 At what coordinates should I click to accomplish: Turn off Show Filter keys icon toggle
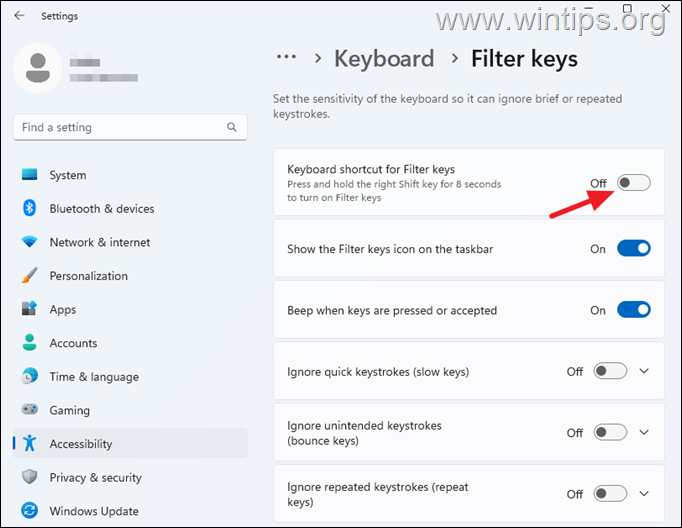[634, 248]
